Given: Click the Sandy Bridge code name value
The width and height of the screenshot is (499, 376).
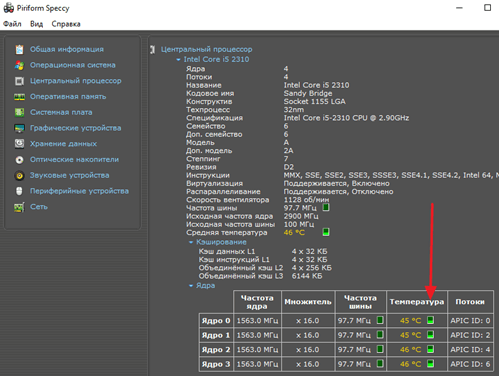Looking at the screenshot, I should point(308,93).
